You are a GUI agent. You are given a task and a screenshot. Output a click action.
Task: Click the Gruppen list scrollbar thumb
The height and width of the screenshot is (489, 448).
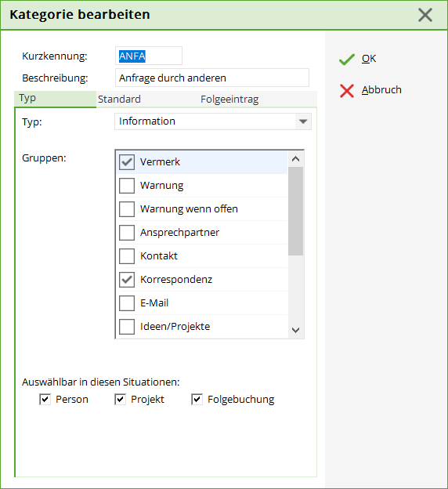[x=295, y=211]
